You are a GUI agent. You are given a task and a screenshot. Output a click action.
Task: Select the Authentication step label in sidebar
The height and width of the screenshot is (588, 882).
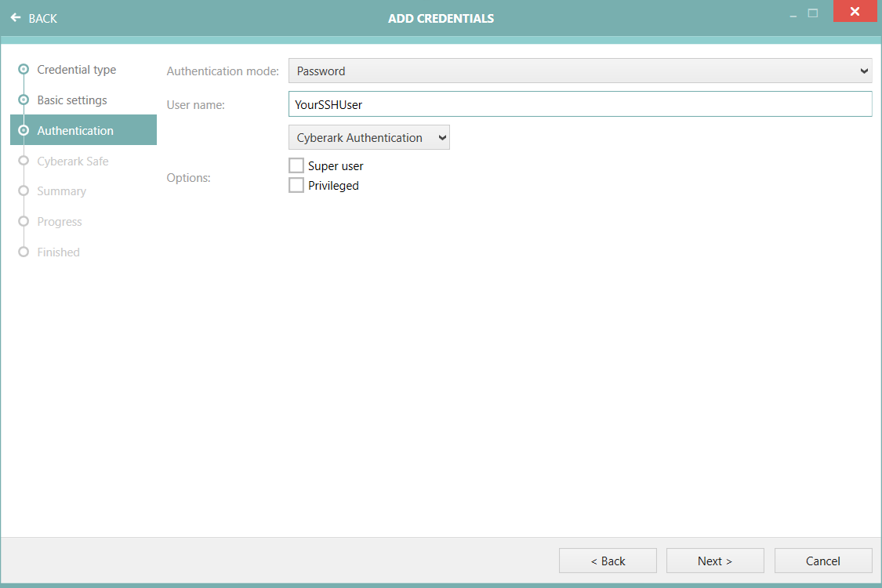pyautogui.click(x=75, y=131)
